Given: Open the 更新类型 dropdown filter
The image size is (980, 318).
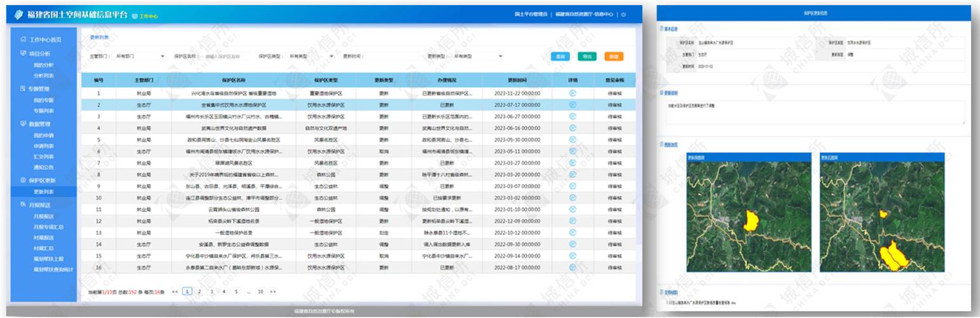Looking at the screenshot, I should click(x=477, y=56).
